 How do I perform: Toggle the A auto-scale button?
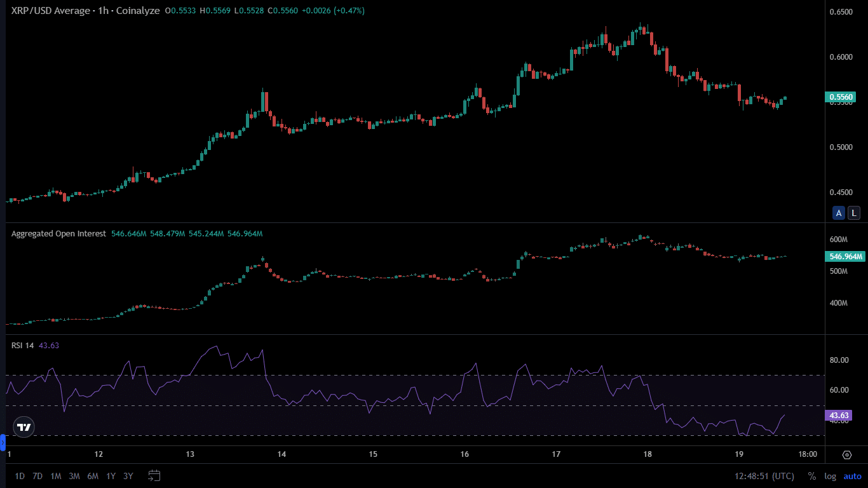pos(839,213)
